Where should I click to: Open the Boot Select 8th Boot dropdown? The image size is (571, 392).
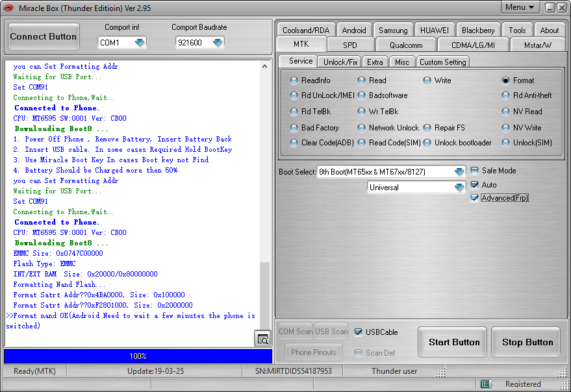coord(459,171)
